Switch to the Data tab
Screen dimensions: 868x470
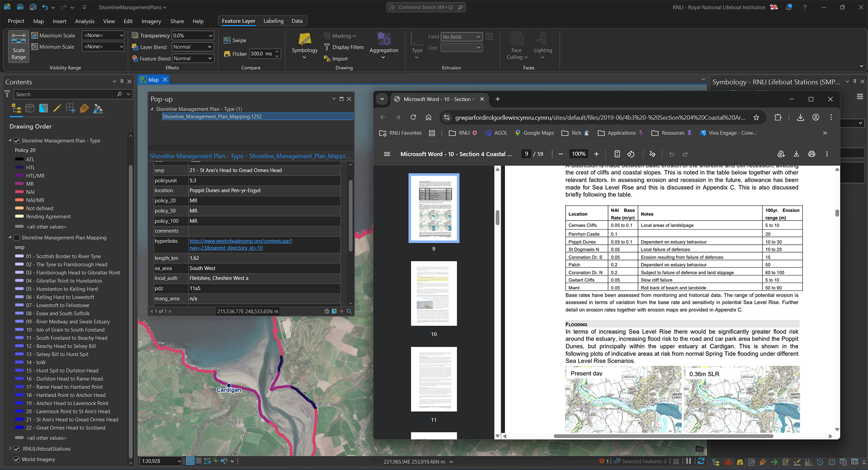(x=297, y=21)
